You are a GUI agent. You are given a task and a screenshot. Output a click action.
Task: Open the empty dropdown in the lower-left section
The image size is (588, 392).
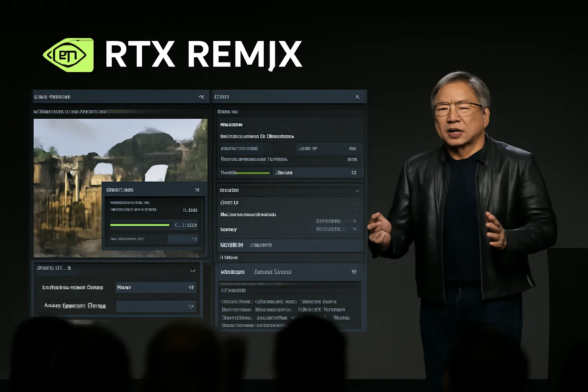pyautogui.click(x=156, y=306)
